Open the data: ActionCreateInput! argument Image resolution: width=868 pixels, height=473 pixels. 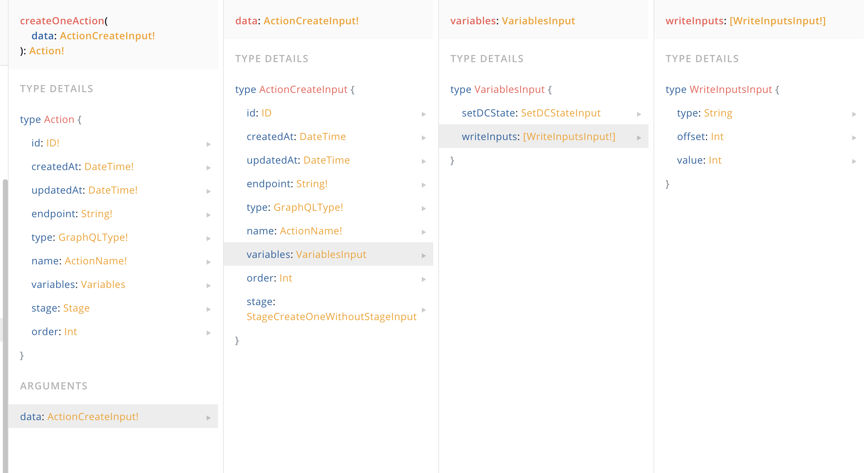click(113, 416)
